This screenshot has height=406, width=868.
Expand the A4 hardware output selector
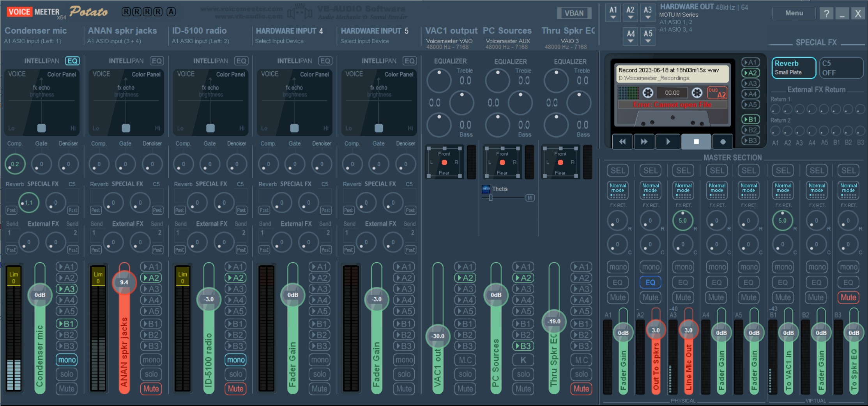point(630,37)
